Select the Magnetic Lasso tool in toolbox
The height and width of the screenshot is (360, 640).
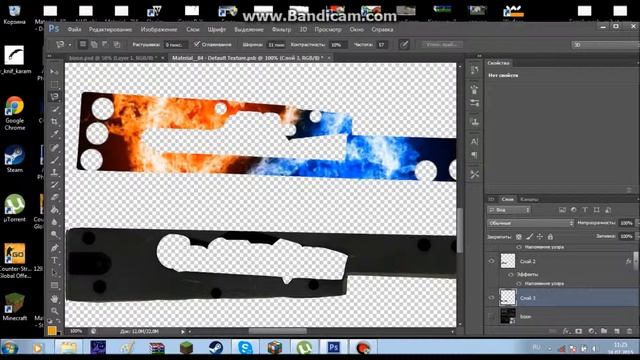54,97
